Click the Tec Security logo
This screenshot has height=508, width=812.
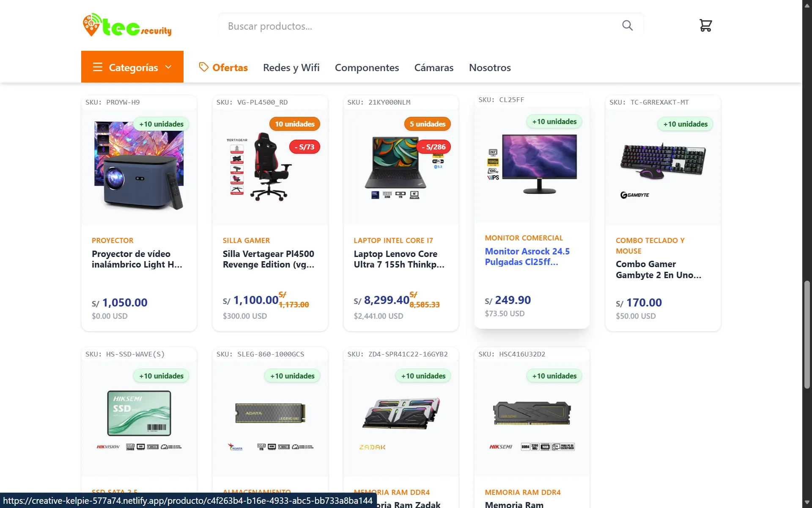[x=127, y=25]
